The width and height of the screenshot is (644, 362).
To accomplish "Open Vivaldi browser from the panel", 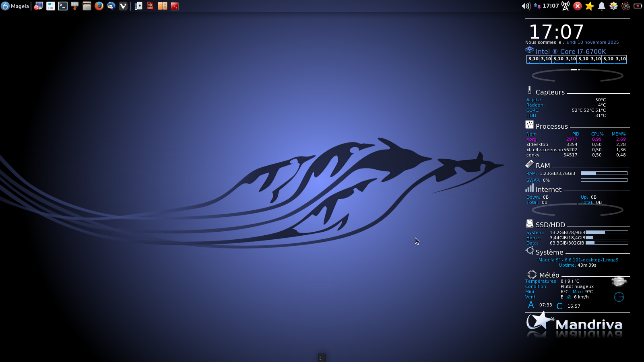I will coord(123,6).
